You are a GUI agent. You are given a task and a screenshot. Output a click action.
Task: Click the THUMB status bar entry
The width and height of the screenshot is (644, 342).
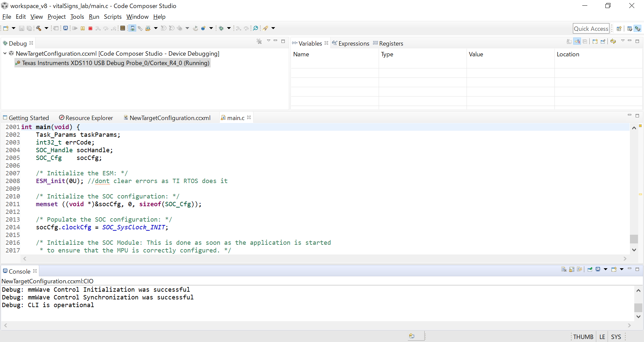583,337
